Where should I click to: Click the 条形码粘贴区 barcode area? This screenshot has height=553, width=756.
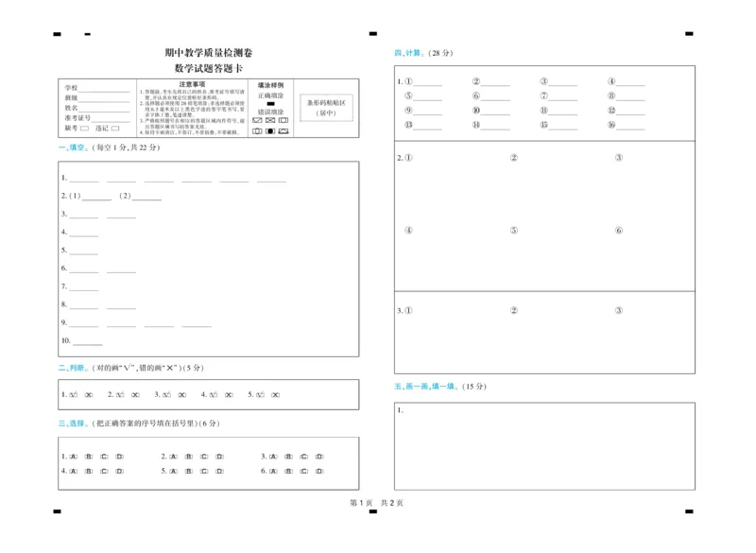[x=326, y=109]
